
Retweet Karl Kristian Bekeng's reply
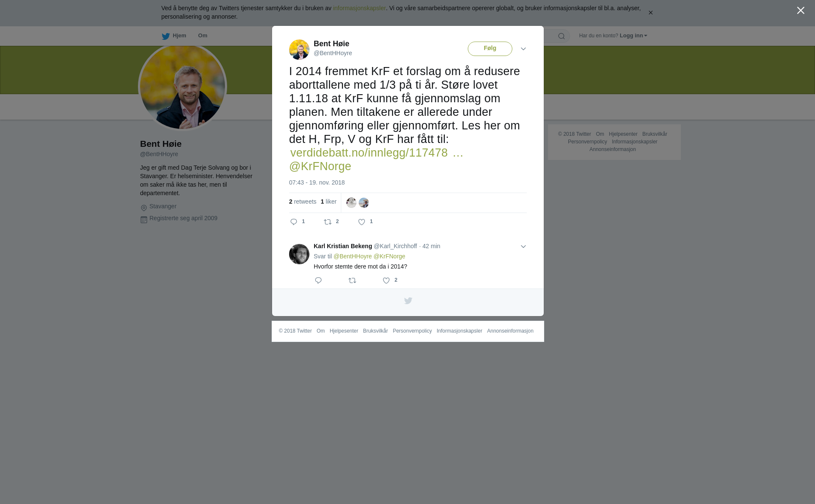(352, 280)
